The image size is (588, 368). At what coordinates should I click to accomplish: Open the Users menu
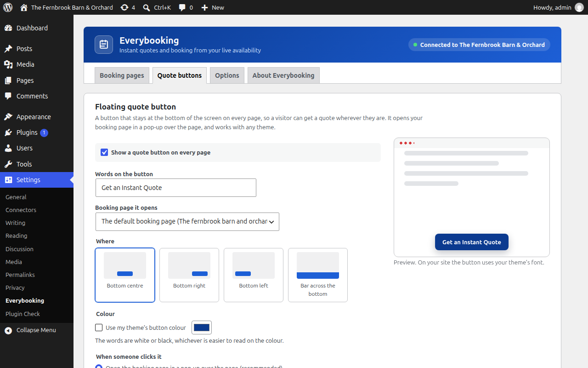37,148
